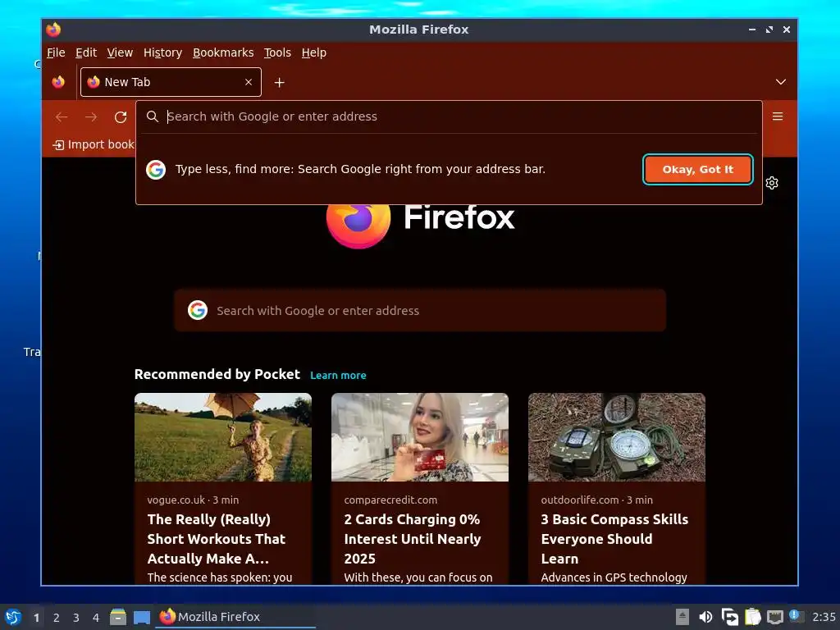Switch to workspace 4
The width and height of the screenshot is (840, 630).
coord(96,618)
